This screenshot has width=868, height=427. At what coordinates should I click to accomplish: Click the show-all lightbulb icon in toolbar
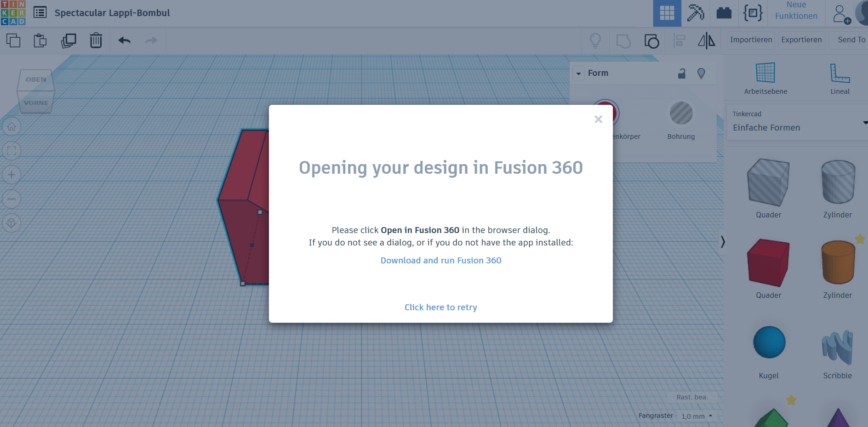click(x=595, y=41)
